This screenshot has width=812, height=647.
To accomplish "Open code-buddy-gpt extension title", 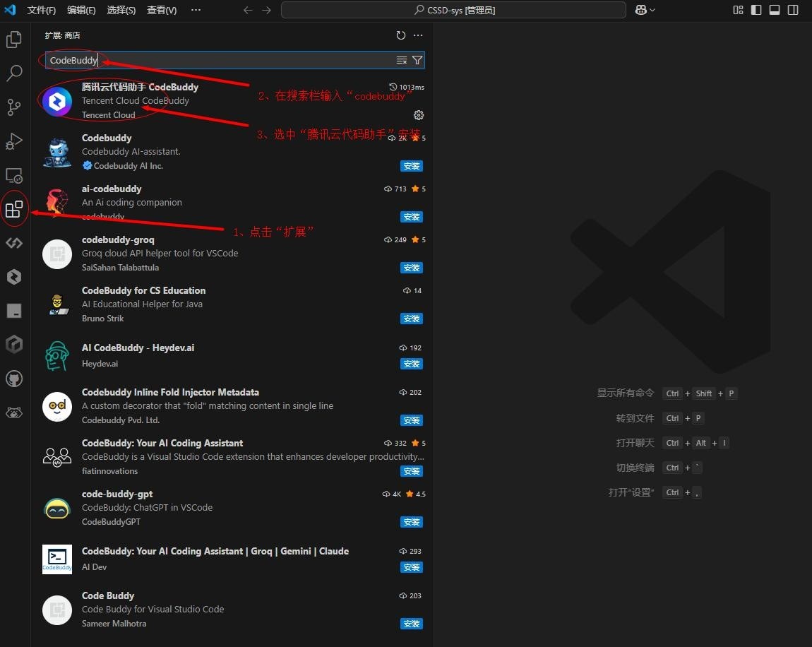I will coord(117,494).
